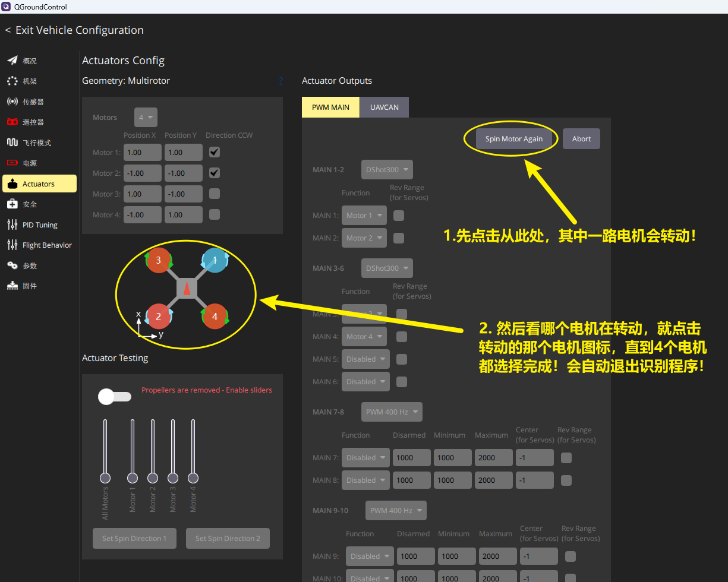Open the 概况 summary page icon
Viewport: 728px width, 582px height.
click(x=12, y=61)
